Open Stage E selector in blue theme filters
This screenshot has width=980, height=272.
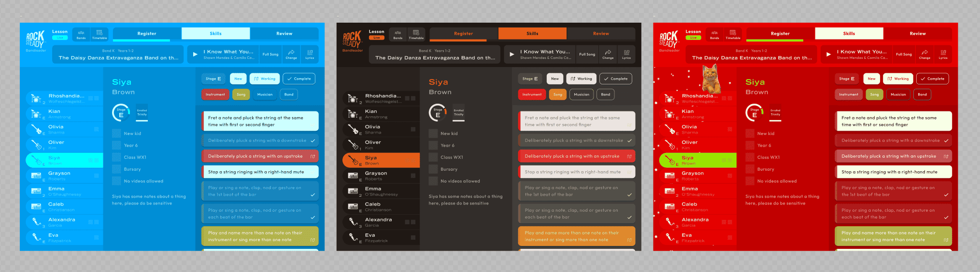click(x=213, y=79)
